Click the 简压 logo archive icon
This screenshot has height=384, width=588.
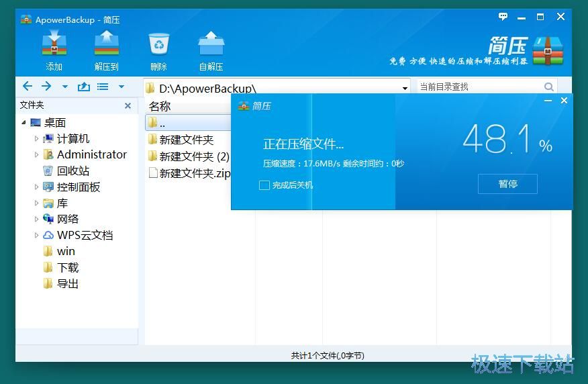pos(548,50)
